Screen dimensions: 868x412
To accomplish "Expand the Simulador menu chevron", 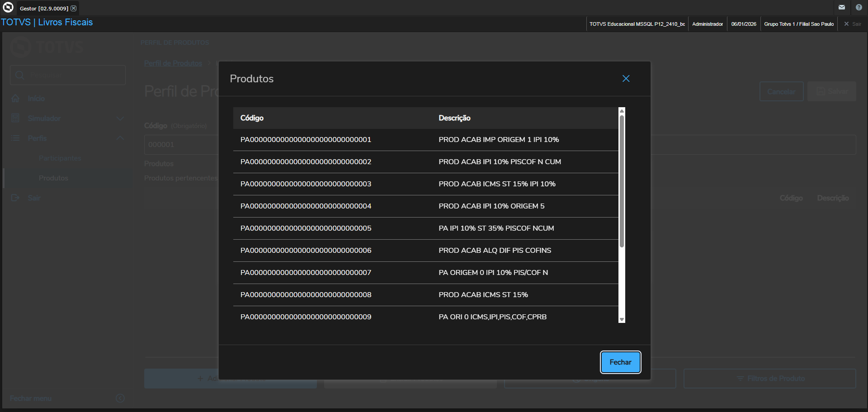I will coord(120,118).
